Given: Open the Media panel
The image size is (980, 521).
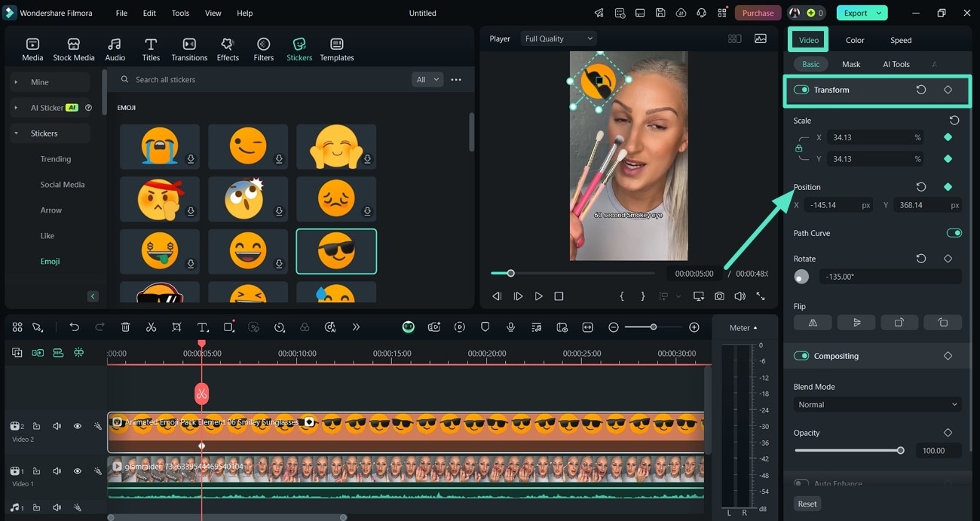Looking at the screenshot, I should pyautogui.click(x=32, y=49).
